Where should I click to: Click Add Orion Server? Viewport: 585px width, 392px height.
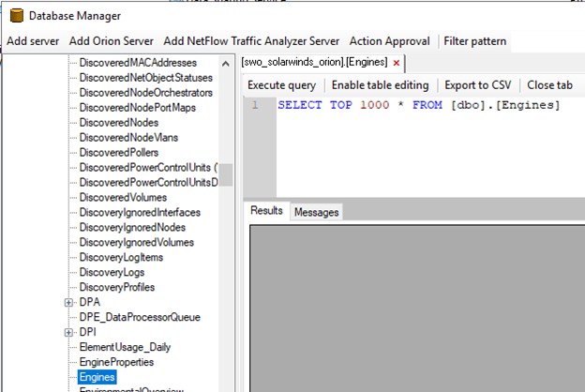(112, 41)
